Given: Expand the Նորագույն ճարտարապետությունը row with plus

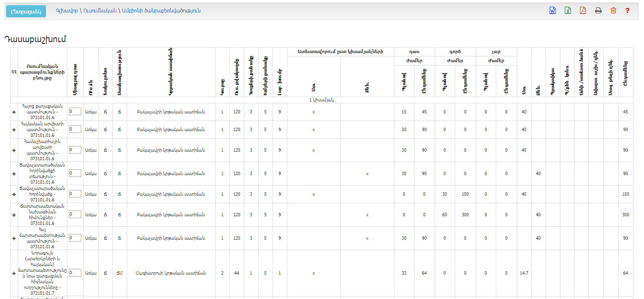Looking at the screenshot, I should (x=13, y=273).
